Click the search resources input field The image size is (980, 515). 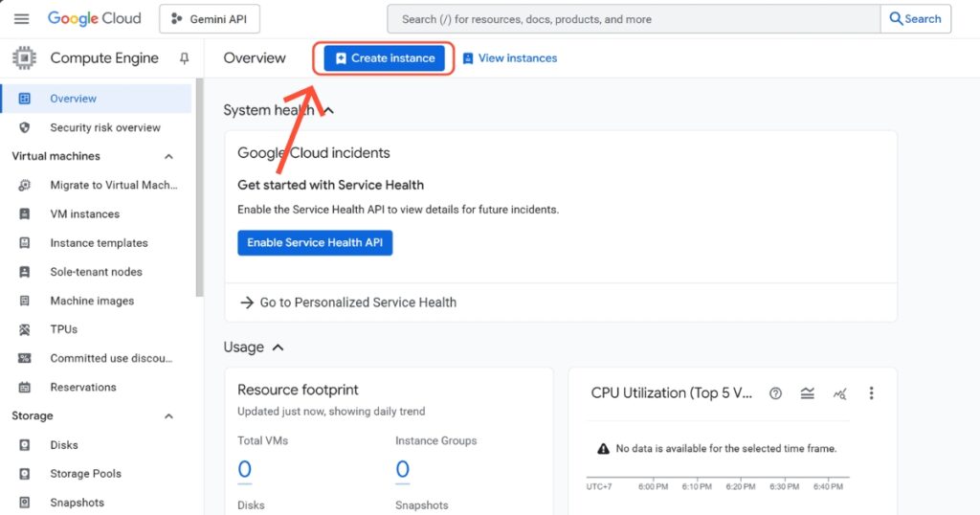tap(632, 19)
